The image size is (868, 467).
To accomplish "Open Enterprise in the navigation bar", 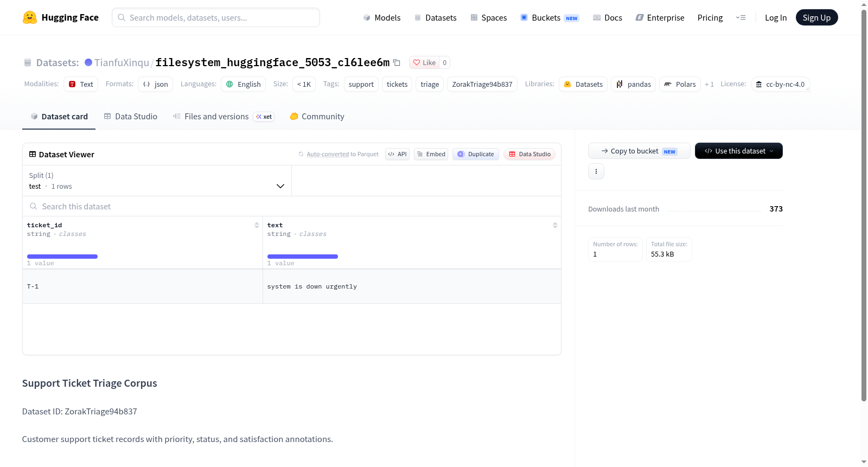I will pyautogui.click(x=660, y=17).
